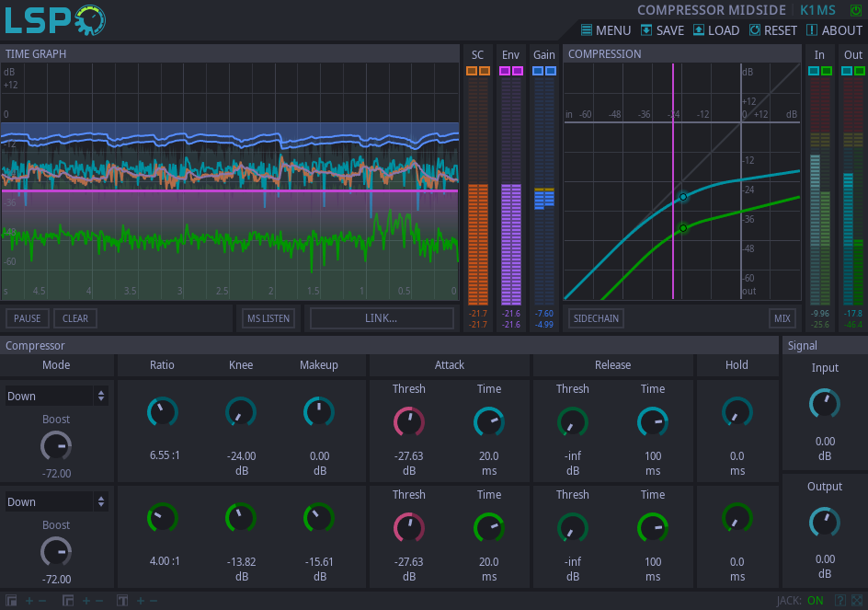The width and height of the screenshot is (868, 610).
Task: Toggle the second orange SC meter channel button
Action: [x=485, y=71]
